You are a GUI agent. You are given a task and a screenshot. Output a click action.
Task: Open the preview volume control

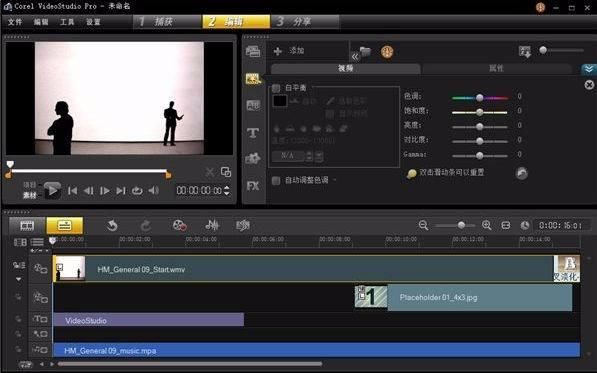click(154, 190)
